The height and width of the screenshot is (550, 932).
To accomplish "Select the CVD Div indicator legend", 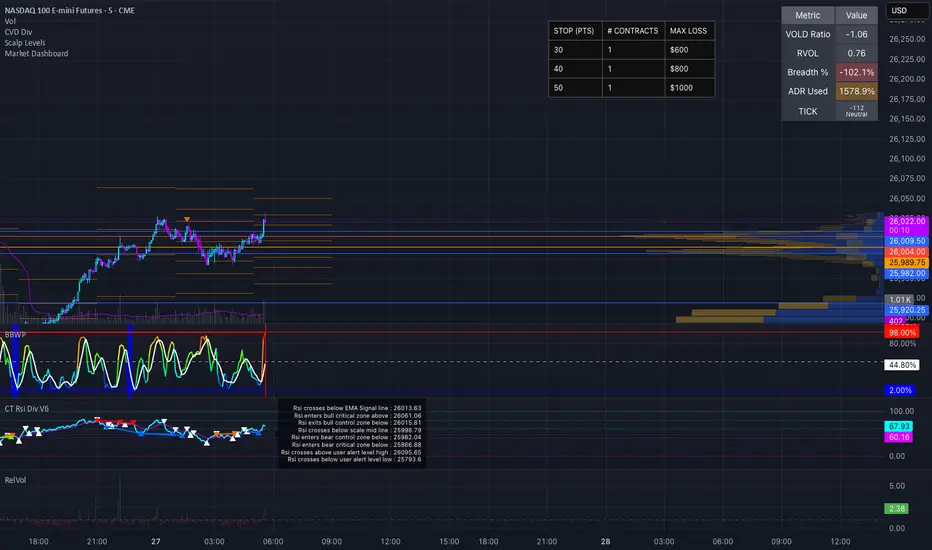I will pos(20,31).
